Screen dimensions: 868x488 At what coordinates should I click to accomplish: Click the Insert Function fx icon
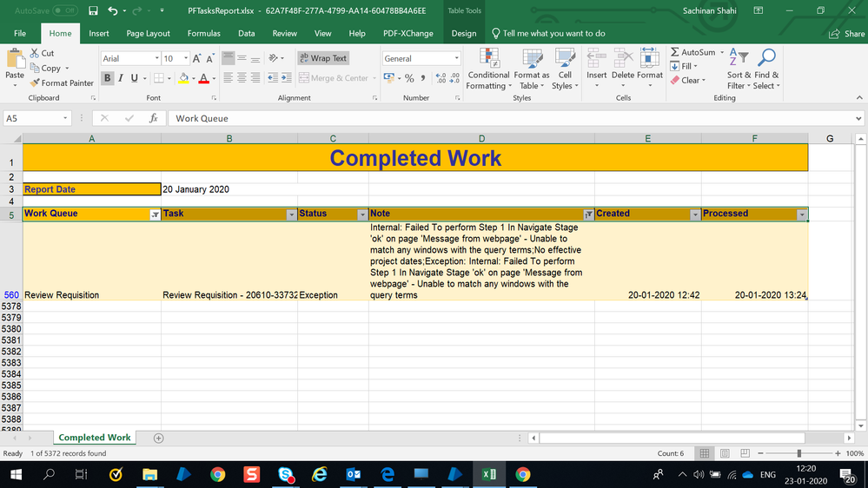coord(153,118)
